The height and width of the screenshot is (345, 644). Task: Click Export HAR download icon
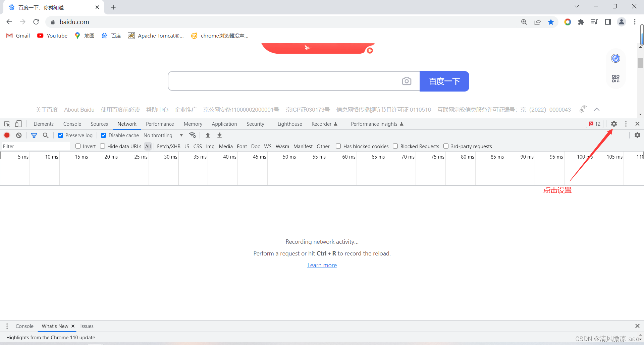(219, 135)
